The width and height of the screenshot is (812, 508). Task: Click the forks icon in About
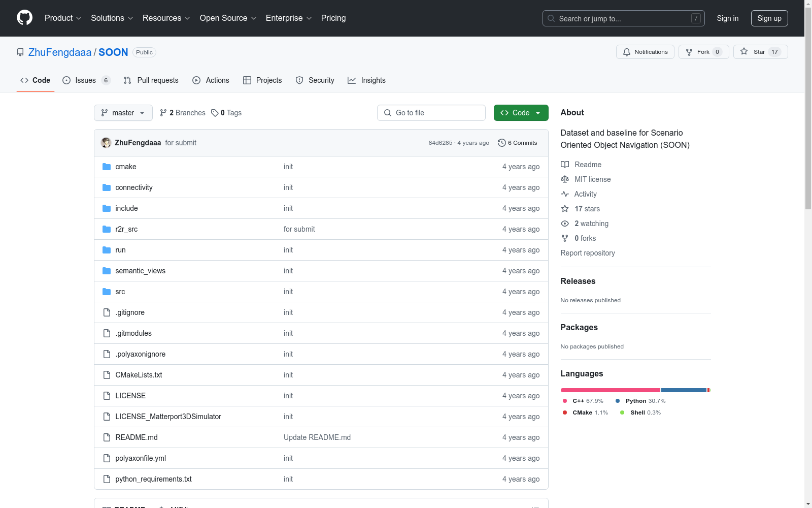[x=565, y=238]
